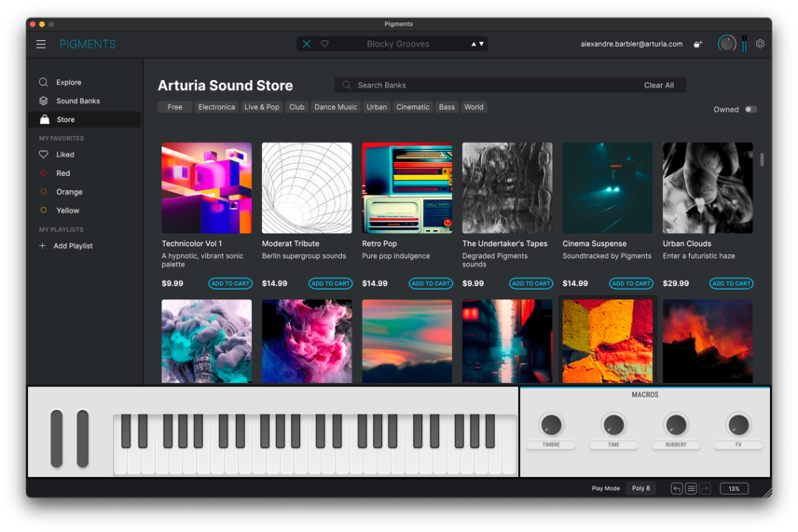
Task: Add Cinema Suspense to cart
Action: click(631, 283)
